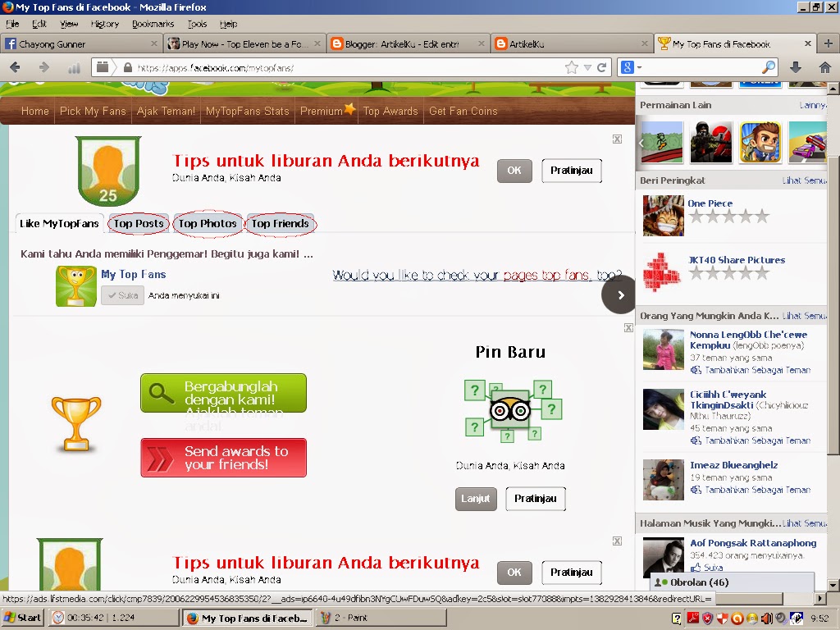Click the golden trophy cup image
The height and width of the screenshot is (630, 840).
(x=76, y=423)
